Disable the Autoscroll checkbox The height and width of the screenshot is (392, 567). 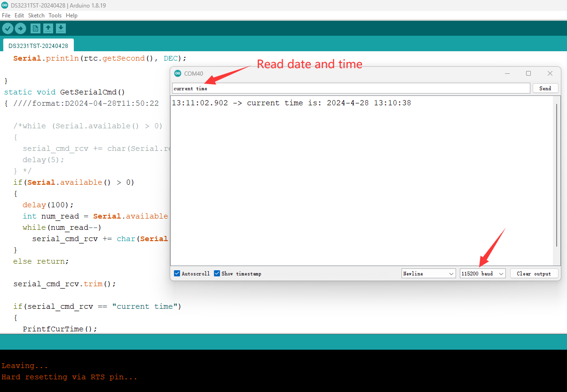coord(177,274)
